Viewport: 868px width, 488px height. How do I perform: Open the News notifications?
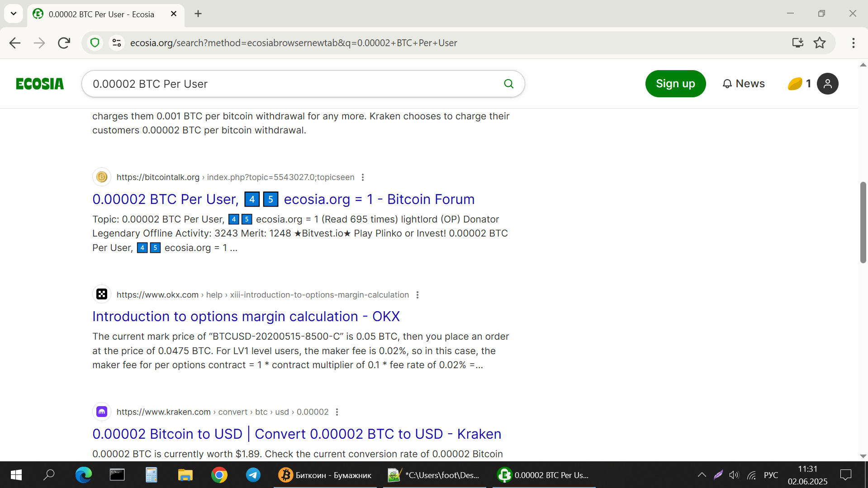(743, 84)
